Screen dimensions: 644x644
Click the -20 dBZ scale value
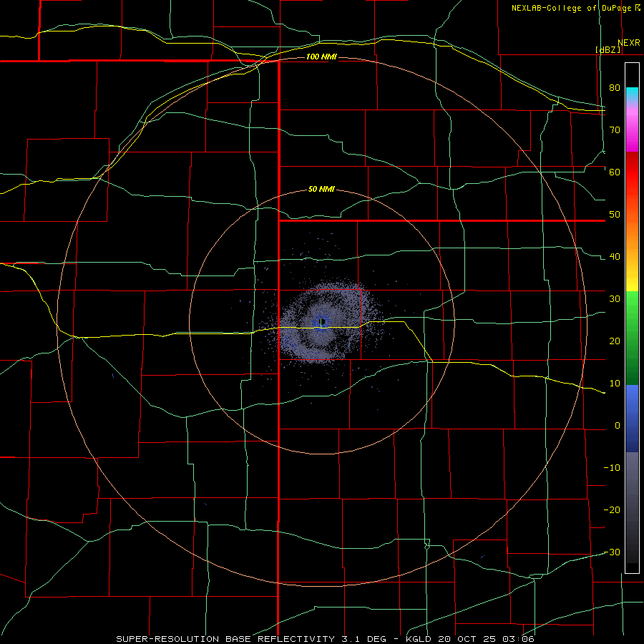click(612, 510)
